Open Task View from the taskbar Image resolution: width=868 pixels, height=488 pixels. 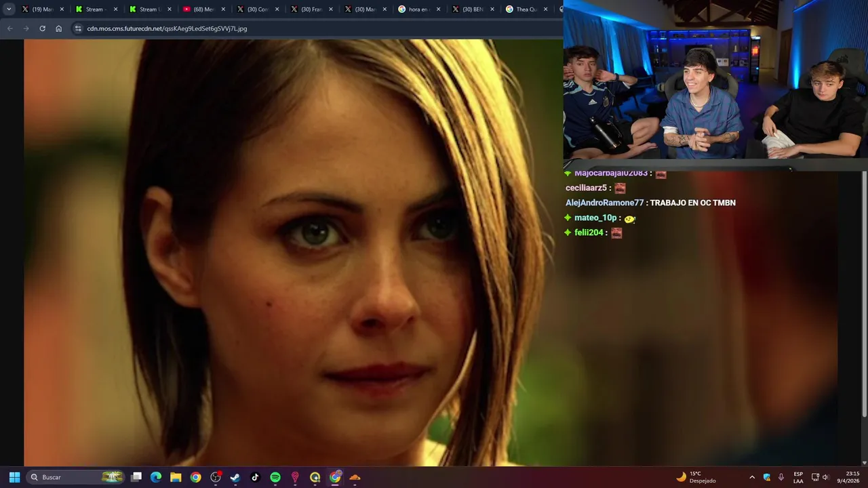tap(136, 477)
